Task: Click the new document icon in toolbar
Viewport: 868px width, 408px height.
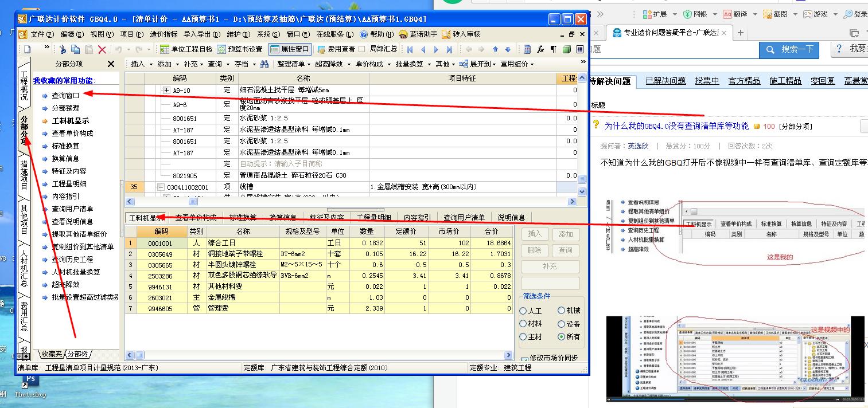Action: (26, 49)
